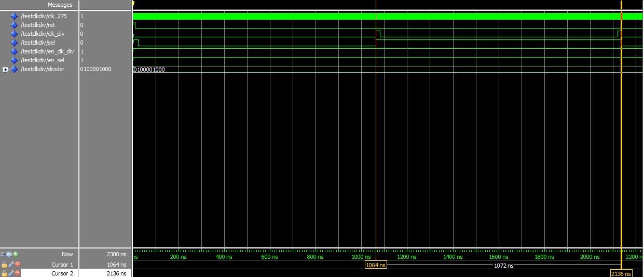
Task: Click the 1200 ns timeline tick label
Action: pyautogui.click(x=406, y=257)
